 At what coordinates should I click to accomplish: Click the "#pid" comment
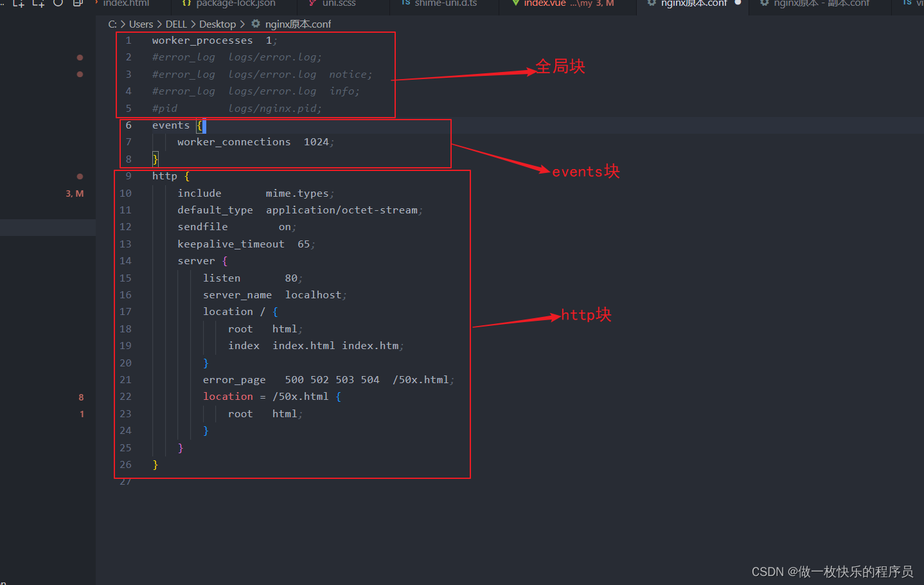tap(164, 109)
